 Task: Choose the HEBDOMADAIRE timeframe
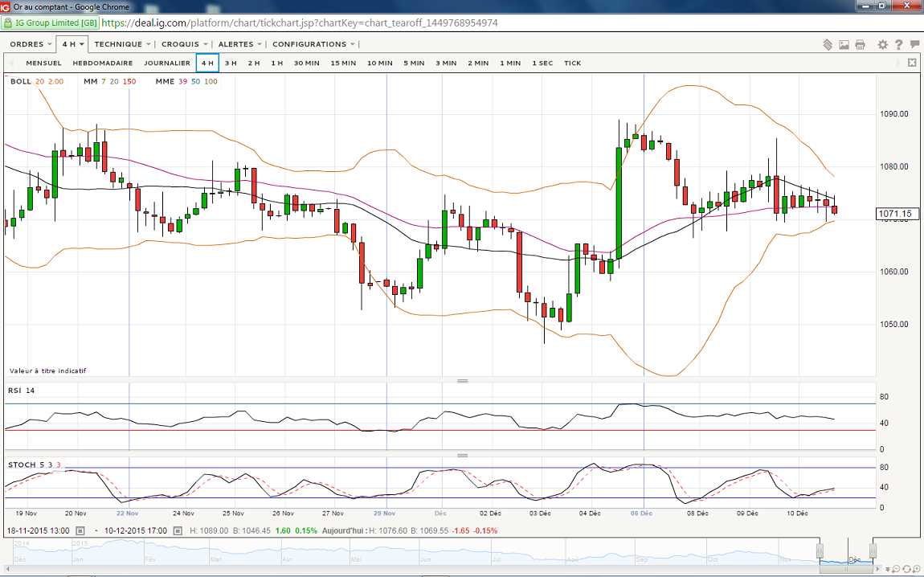pos(102,63)
